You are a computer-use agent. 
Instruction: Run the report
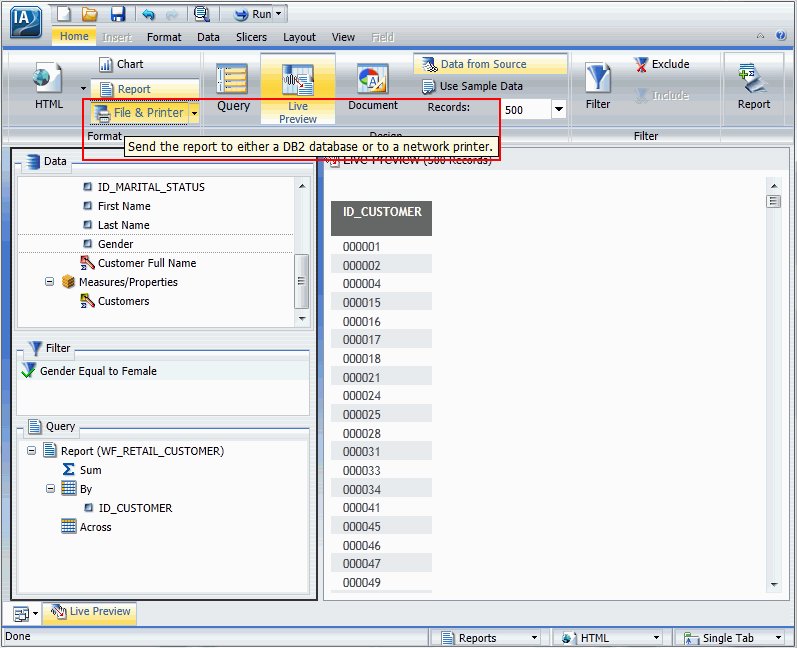coord(253,14)
